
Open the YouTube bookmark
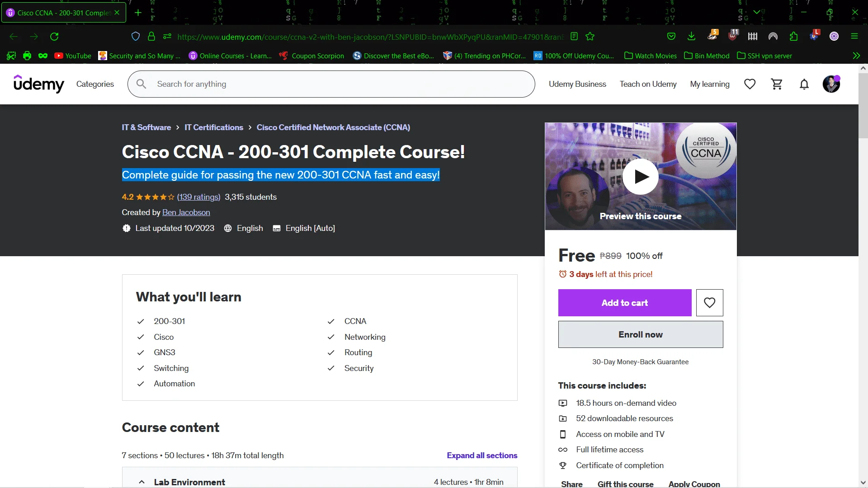(x=73, y=56)
